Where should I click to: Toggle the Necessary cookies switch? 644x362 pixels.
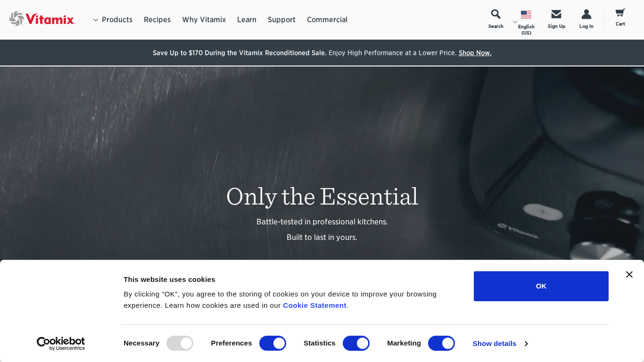[x=180, y=343]
